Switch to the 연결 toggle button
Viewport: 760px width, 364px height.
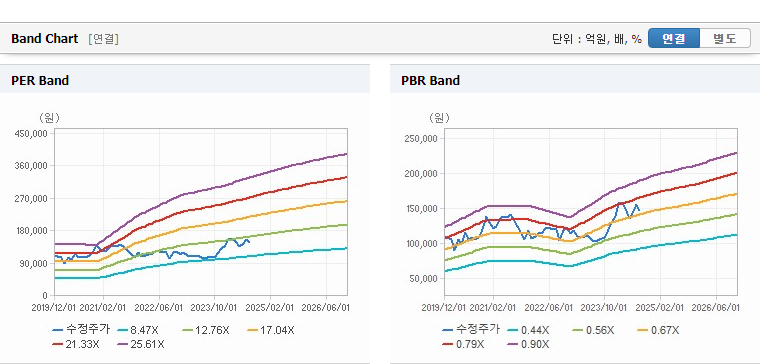tap(674, 39)
